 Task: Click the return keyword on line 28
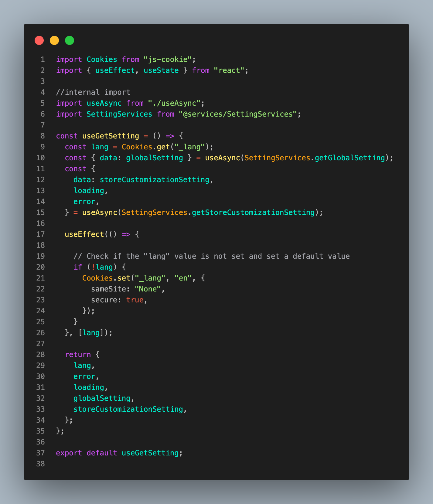pyautogui.click(x=78, y=355)
